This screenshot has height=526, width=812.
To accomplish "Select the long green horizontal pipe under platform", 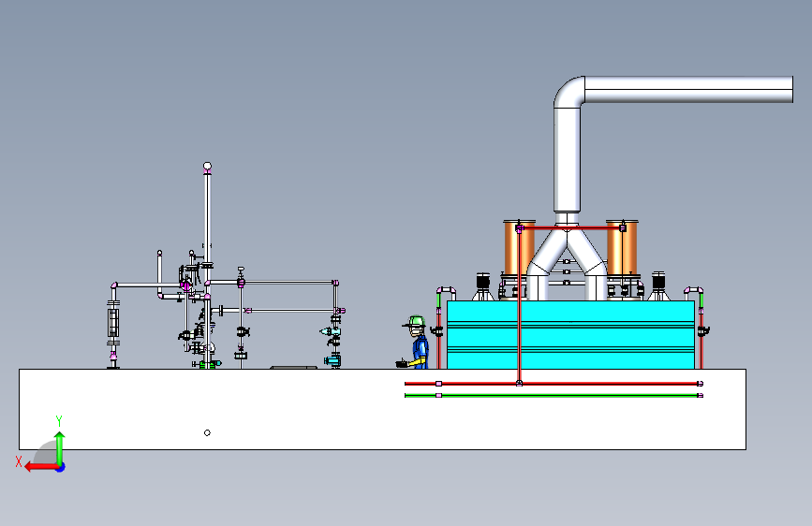I will click(554, 396).
